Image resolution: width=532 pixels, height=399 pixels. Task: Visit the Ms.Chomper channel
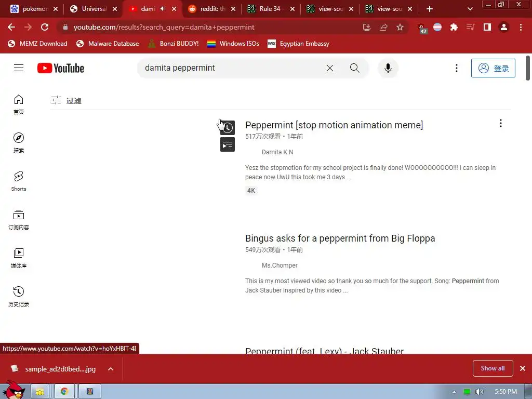pos(280,265)
